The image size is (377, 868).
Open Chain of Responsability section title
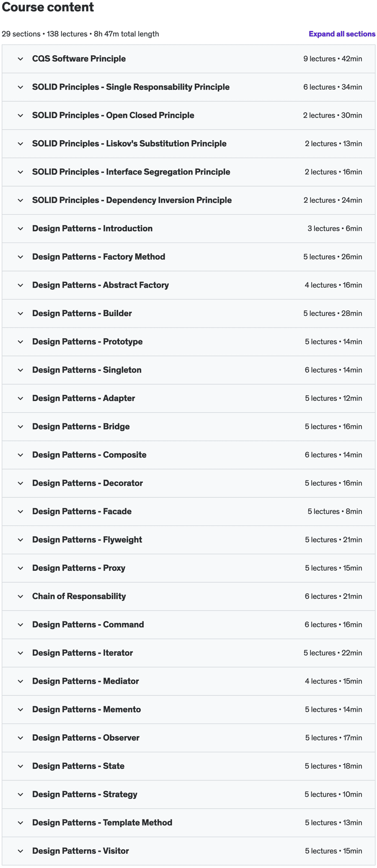(79, 596)
